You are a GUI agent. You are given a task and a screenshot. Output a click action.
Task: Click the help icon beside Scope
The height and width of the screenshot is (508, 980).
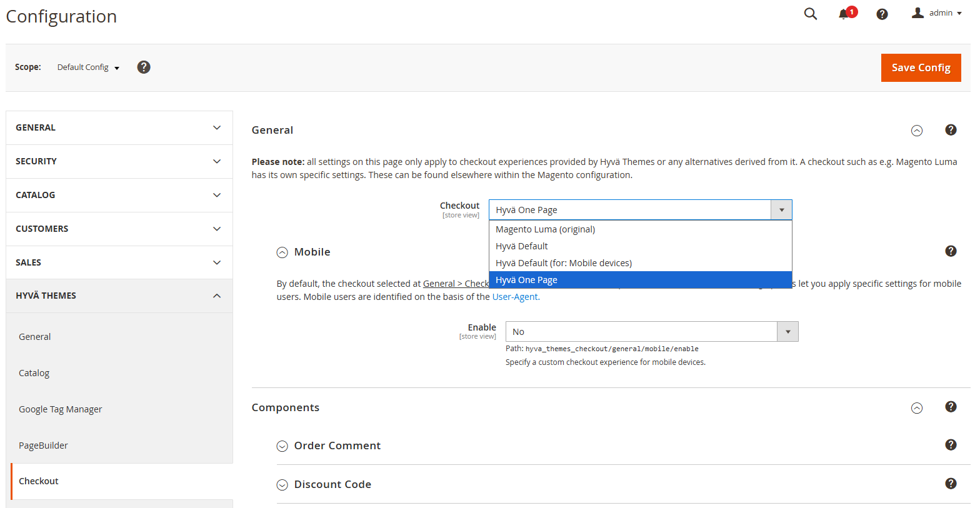(x=144, y=67)
